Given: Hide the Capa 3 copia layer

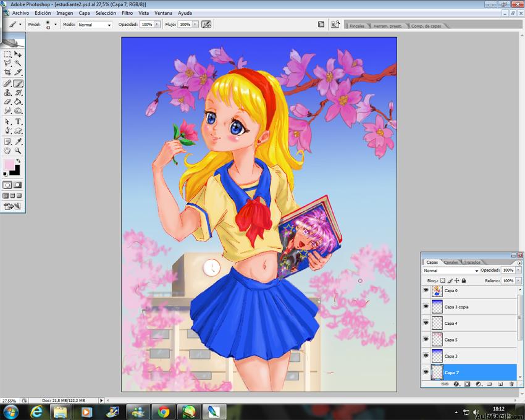Looking at the screenshot, I should coord(426,307).
